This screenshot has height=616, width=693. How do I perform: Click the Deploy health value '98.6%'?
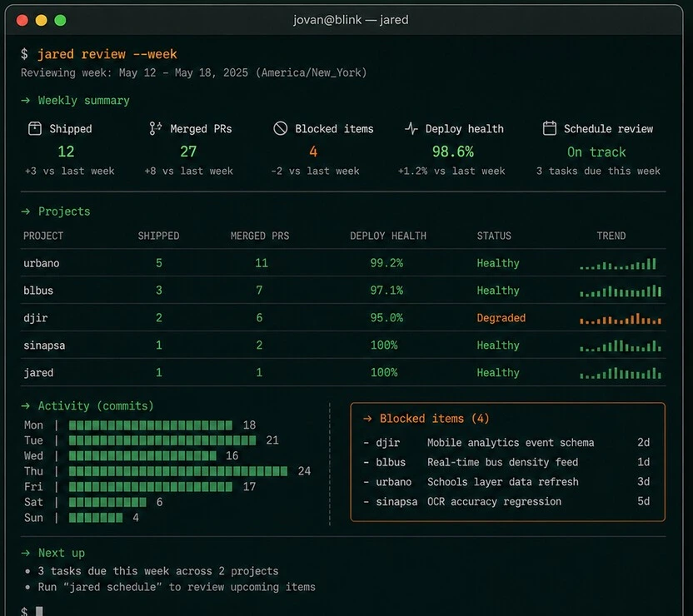453,152
